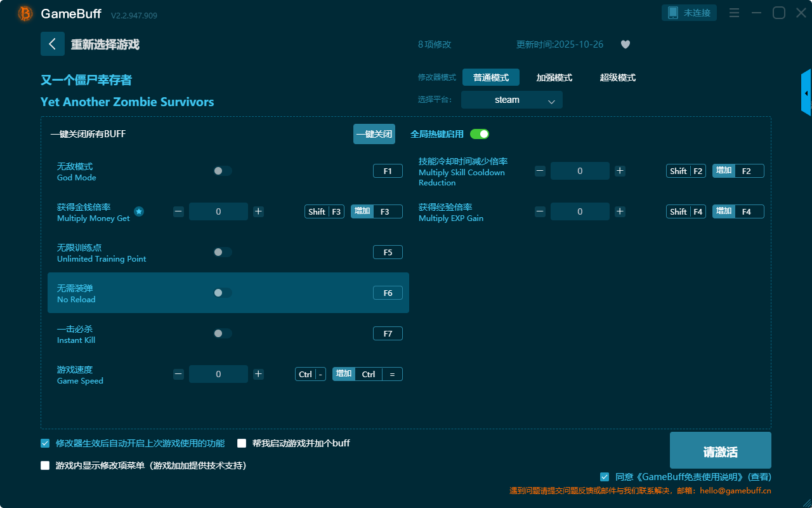The width and height of the screenshot is (812, 508).
Task: Expand the blue side panel arrow
Action: [806, 93]
